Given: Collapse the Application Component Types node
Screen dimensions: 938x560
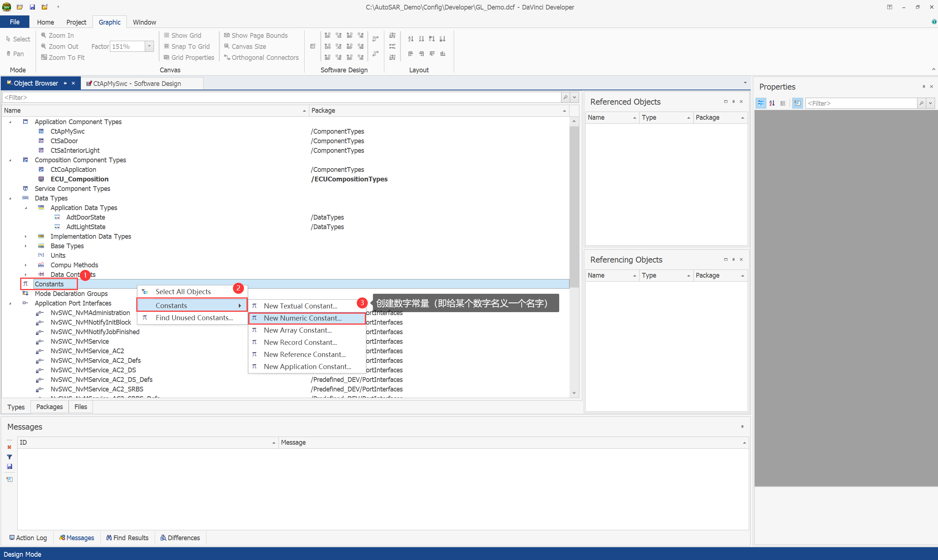Looking at the screenshot, I should pos(10,122).
